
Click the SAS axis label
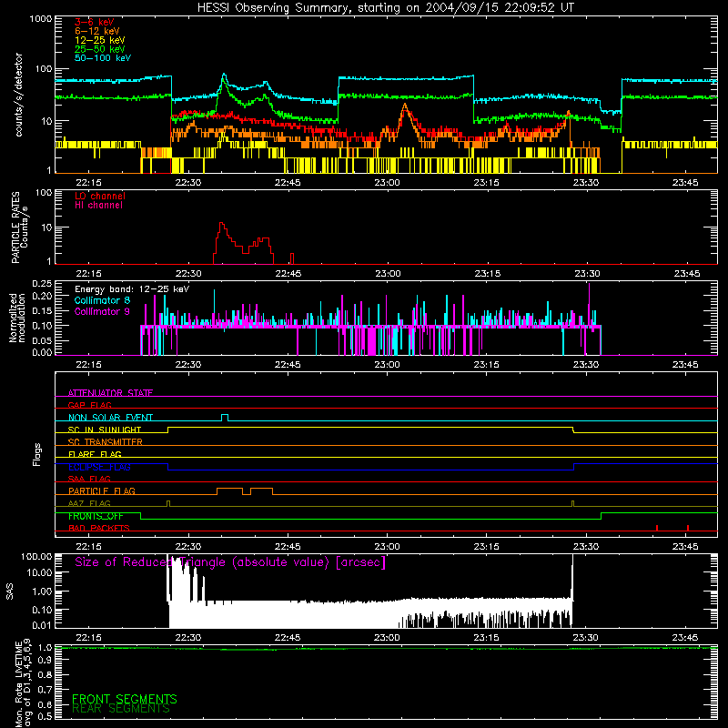[10, 591]
